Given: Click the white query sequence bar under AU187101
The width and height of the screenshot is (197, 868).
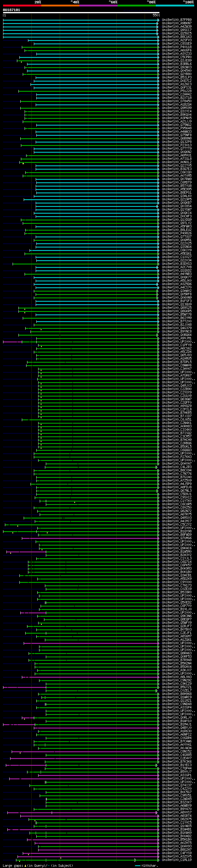Looking at the screenshot, I should tap(81, 13).
